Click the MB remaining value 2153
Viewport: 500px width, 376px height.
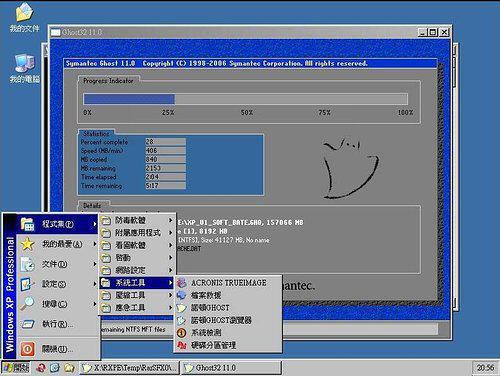(165, 168)
